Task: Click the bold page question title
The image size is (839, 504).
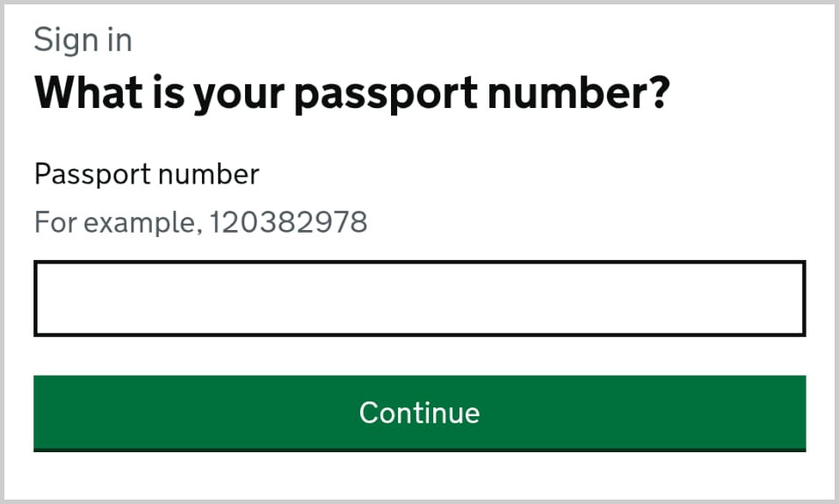Action: point(351,91)
